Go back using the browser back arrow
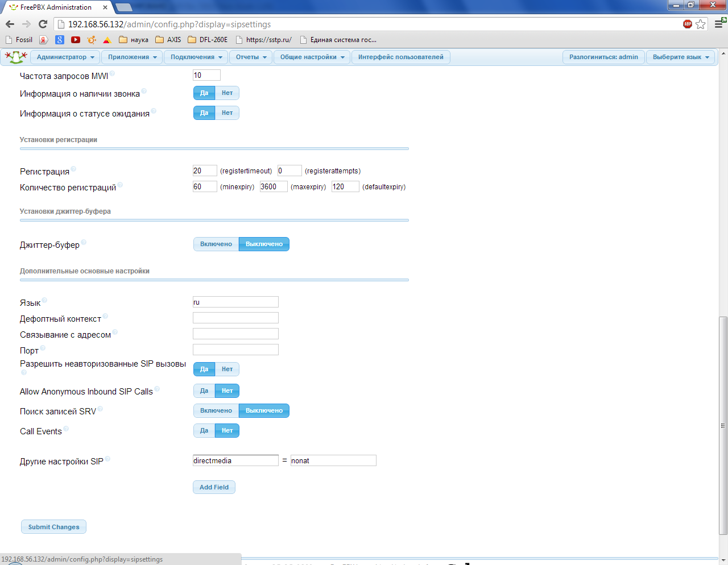The image size is (728, 565). point(10,24)
